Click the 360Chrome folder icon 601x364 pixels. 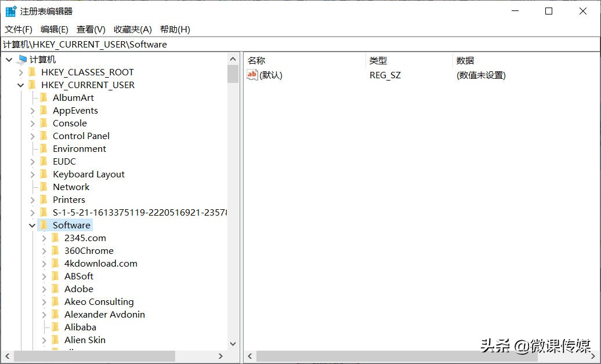pos(56,250)
